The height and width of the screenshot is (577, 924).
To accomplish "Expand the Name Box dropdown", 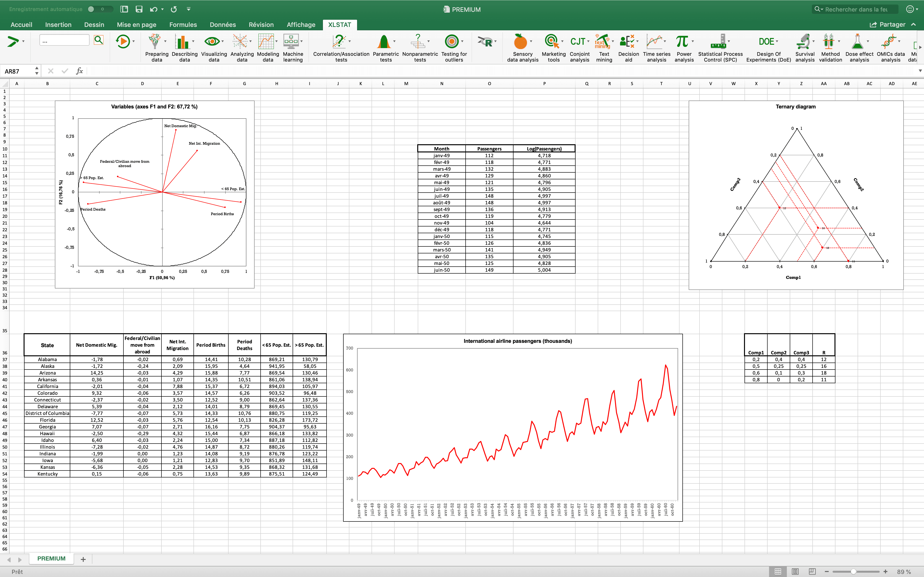I will tap(37, 71).
